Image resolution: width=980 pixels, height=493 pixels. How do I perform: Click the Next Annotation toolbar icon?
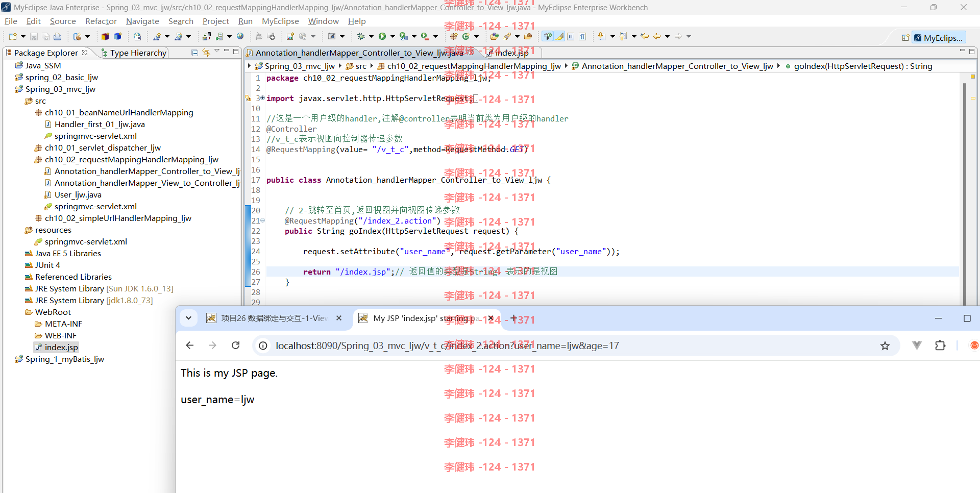point(601,36)
